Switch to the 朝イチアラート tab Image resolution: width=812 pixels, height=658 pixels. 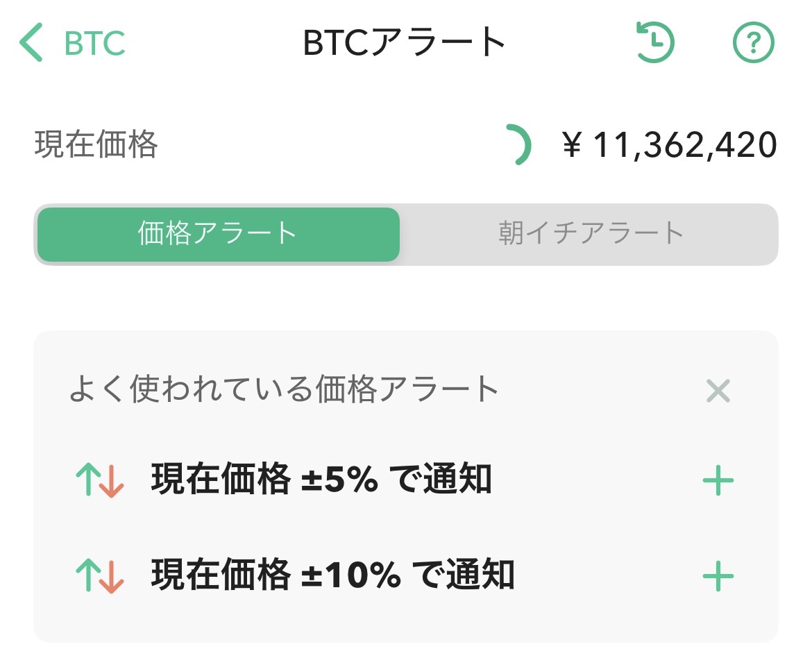click(x=591, y=234)
